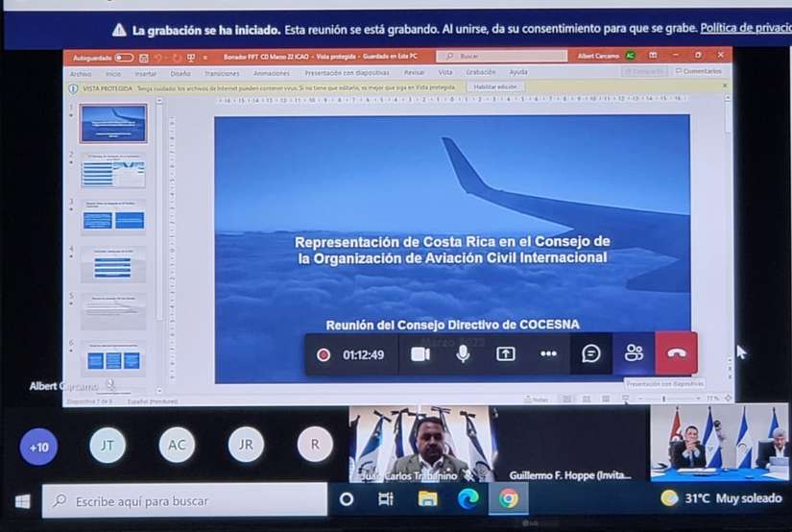
Task: Open the Transiciones ribbon tab
Action: [222, 73]
